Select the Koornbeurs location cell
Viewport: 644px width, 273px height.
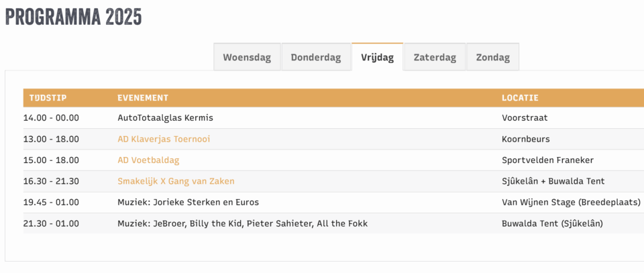click(525, 139)
